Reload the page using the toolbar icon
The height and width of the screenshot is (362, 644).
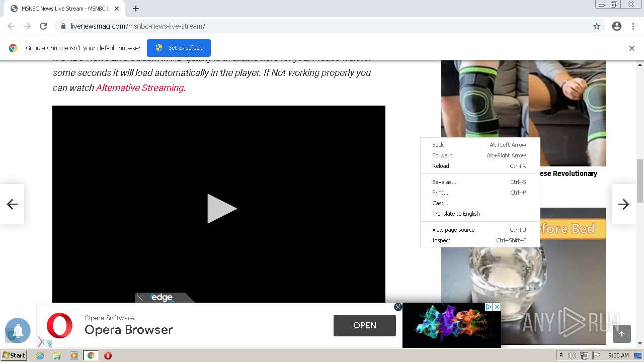(x=43, y=26)
